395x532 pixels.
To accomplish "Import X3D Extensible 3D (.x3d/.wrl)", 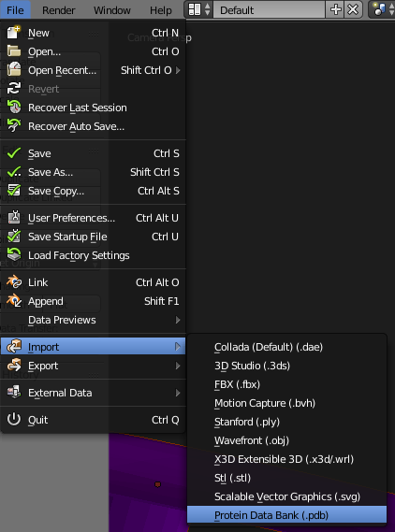I will (x=286, y=459).
